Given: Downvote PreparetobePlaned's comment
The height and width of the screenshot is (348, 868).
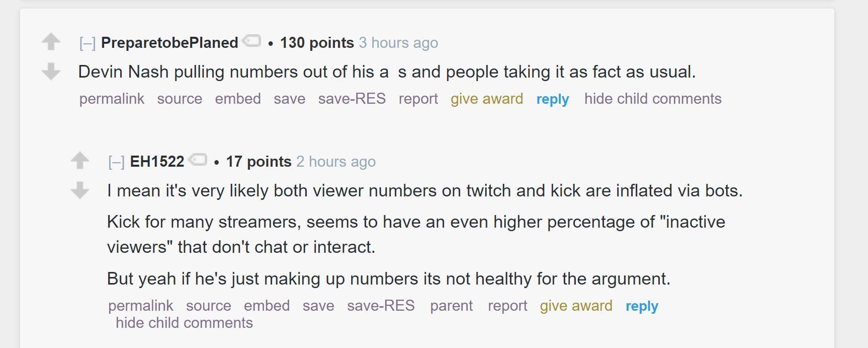Looking at the screenshot, I should 51,73.
